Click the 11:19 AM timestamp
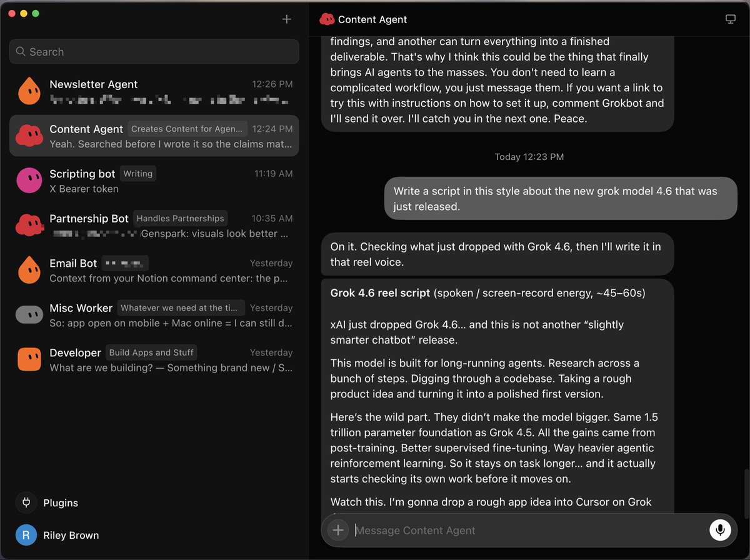 [x=273, y=174]
